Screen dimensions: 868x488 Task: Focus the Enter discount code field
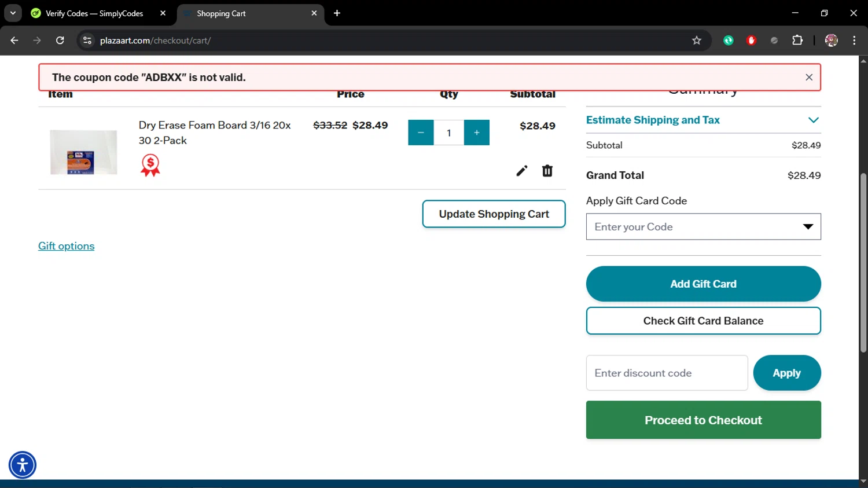667,373
